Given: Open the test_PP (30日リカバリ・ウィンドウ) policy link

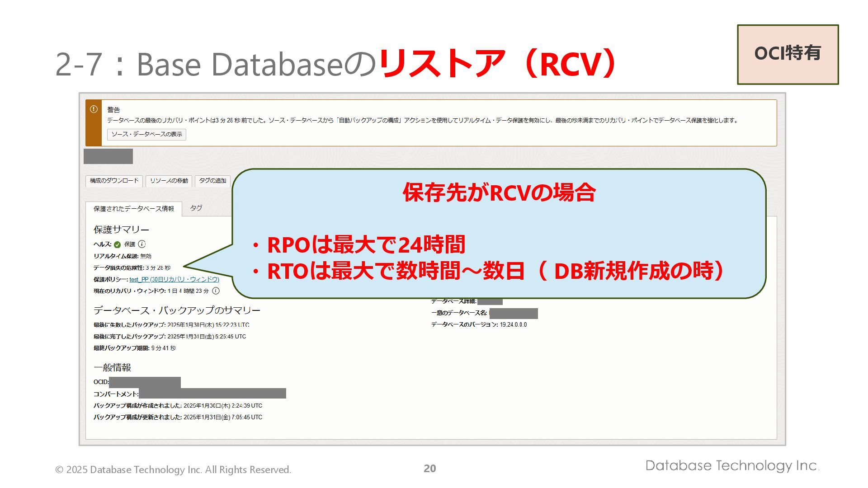Looking at the screenshot, I should pyautogui.click(x=174, y=279).
